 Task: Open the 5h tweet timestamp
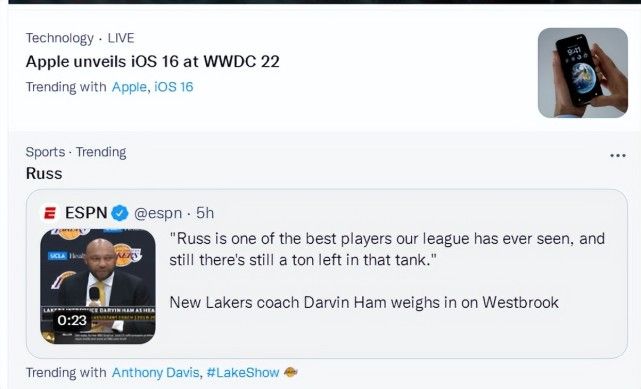205,213
